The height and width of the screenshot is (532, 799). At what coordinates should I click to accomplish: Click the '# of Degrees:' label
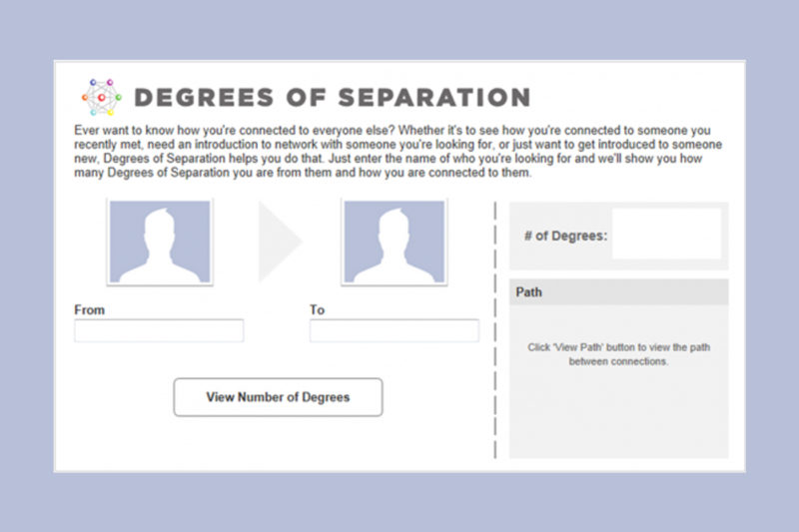pyautogui.click(x=565, y=237)
